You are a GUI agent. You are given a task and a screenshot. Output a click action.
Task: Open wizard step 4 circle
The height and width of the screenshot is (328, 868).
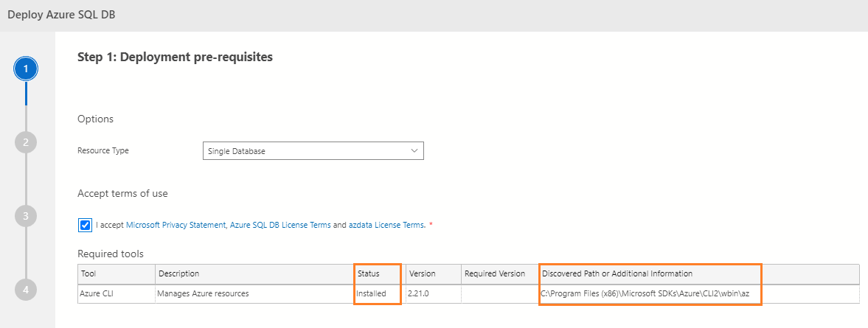(x=26, y=290)
